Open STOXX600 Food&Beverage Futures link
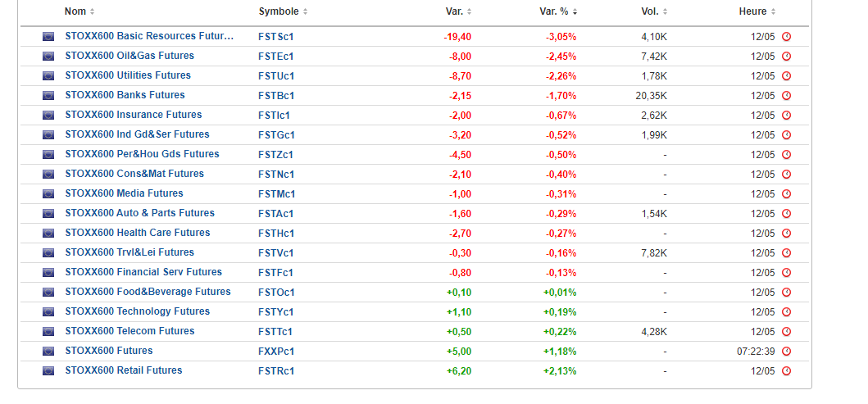Viewport: 868px width, 404px height. coord(148,292)
